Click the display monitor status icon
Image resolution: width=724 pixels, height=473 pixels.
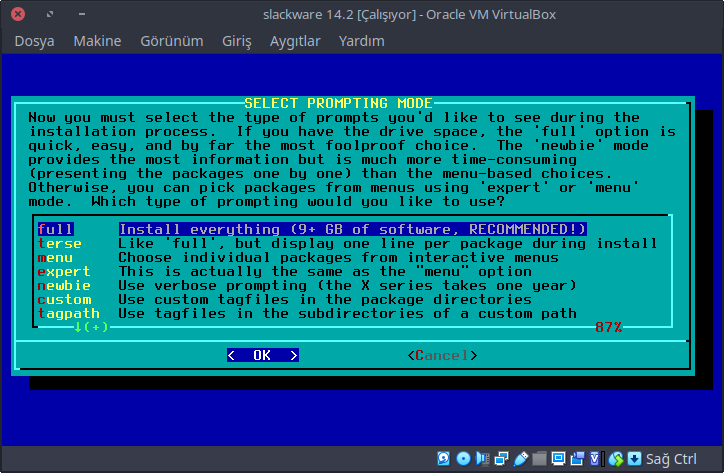pyautogui.click(x=558, y=459)
